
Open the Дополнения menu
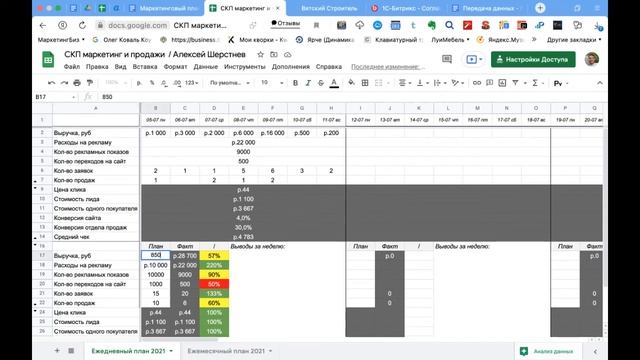click(291, 67)
